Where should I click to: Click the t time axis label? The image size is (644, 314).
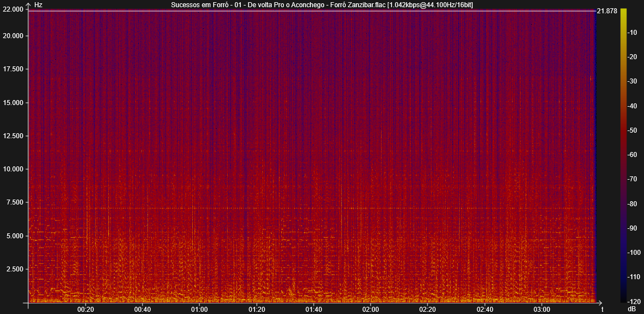(602, 308)
